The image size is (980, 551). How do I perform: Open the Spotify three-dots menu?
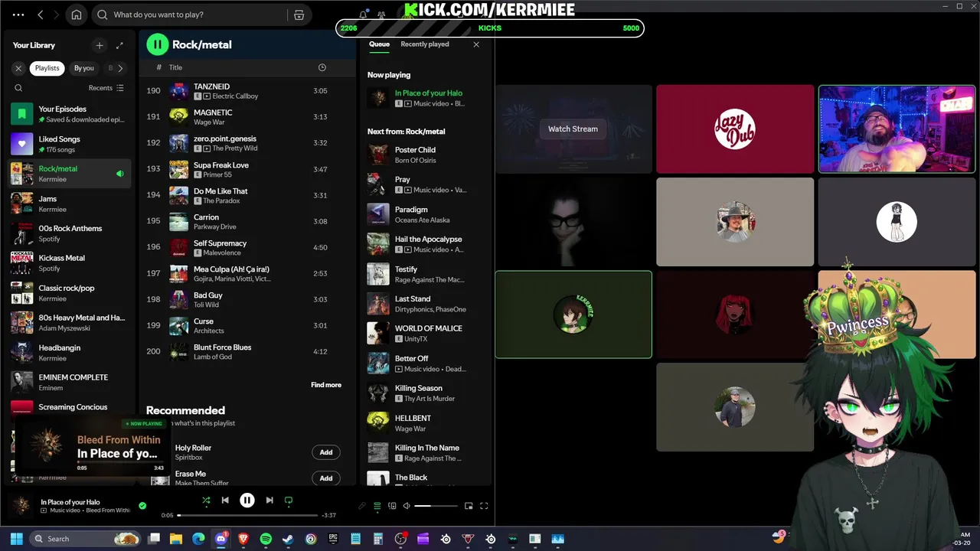(18, 15)
